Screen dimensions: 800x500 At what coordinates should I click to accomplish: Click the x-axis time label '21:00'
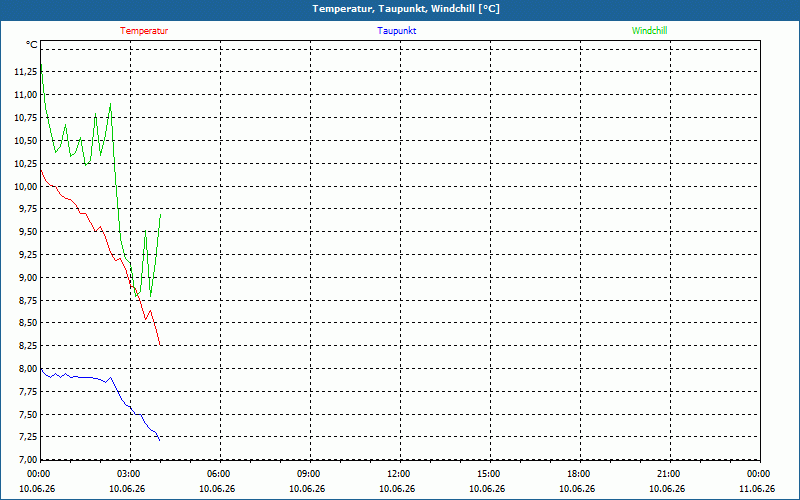tap(669, 474)
